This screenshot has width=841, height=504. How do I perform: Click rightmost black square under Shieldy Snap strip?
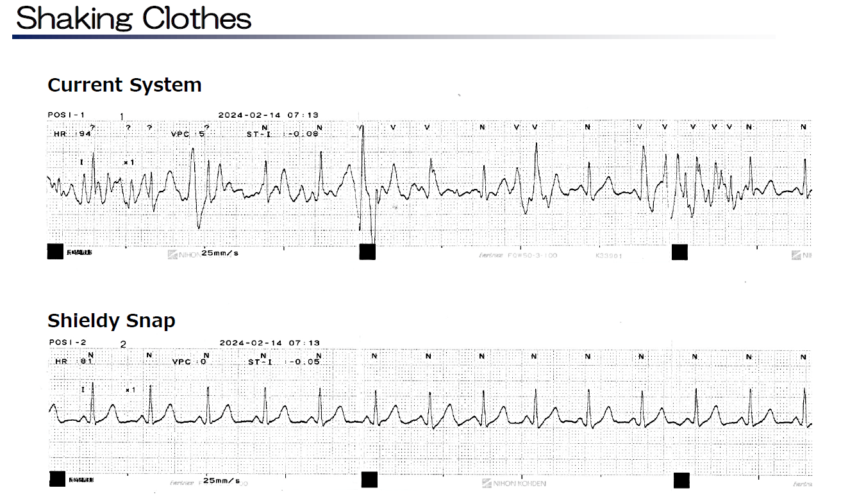pos(681,480)
